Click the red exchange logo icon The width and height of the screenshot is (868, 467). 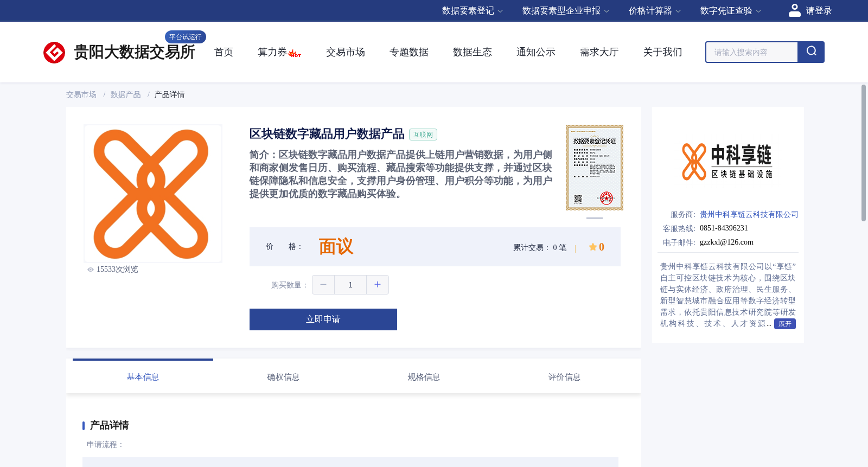(x=54, y=53)
